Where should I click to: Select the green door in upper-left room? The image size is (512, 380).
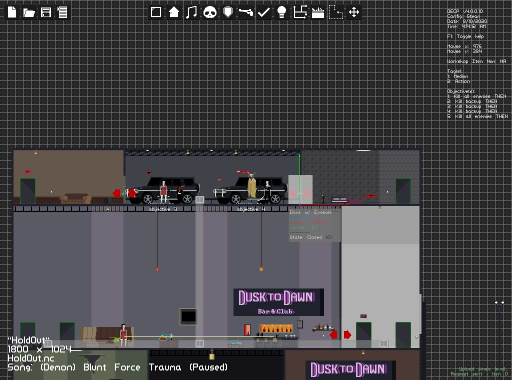click(x=28, y=191)
